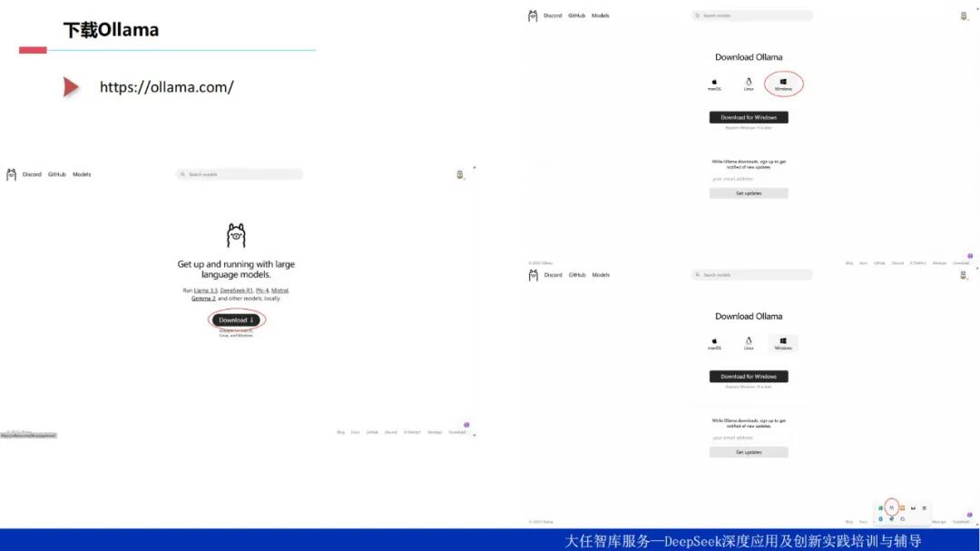Open the DeepSeek-R1 model link
The height and width of the screenshot is (551, 980).
click(x=236, y=290)
